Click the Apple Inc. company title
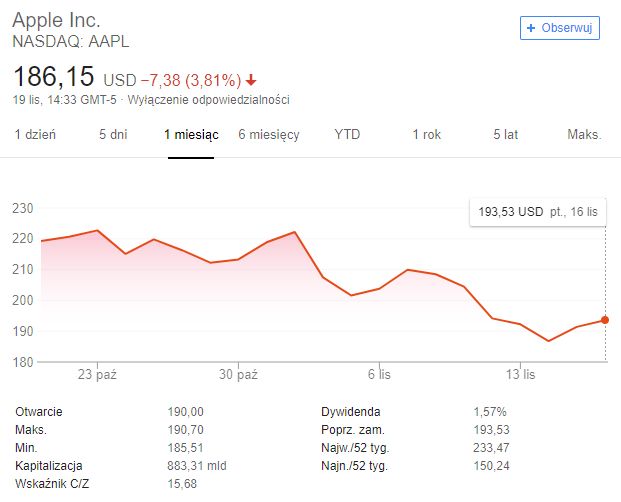This screenshot has width=621, height=502. click(x=56, y=21)
